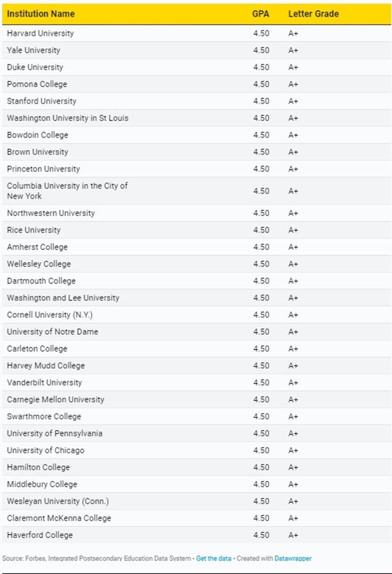This screenshot has width=392, height=574.
Task: Click Columbia University in the City of New York
Action: 67,191
